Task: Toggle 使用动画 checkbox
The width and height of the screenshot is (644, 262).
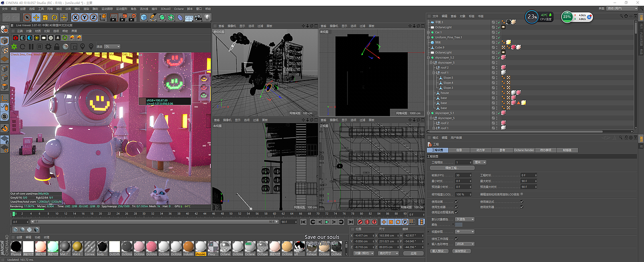Action: [456, 202]
